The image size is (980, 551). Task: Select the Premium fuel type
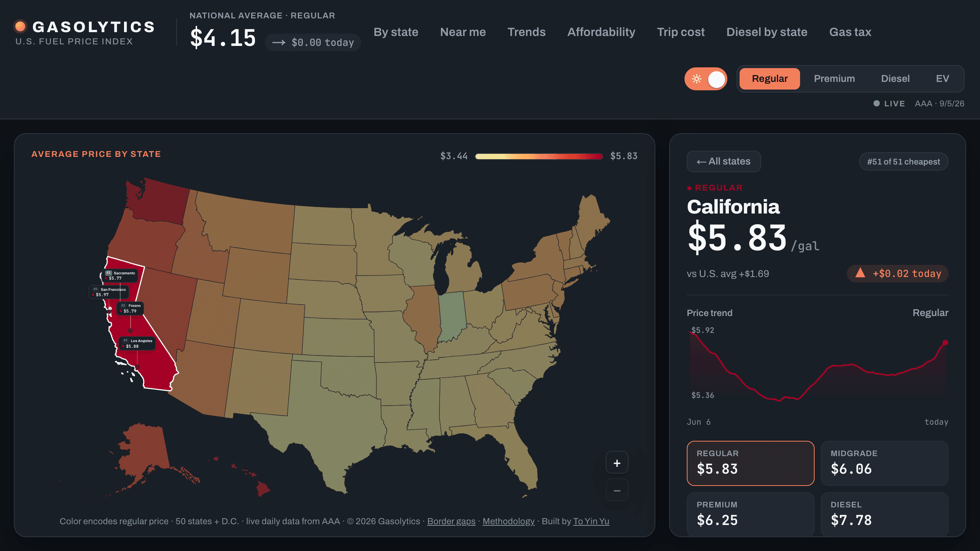coord(834,79)
